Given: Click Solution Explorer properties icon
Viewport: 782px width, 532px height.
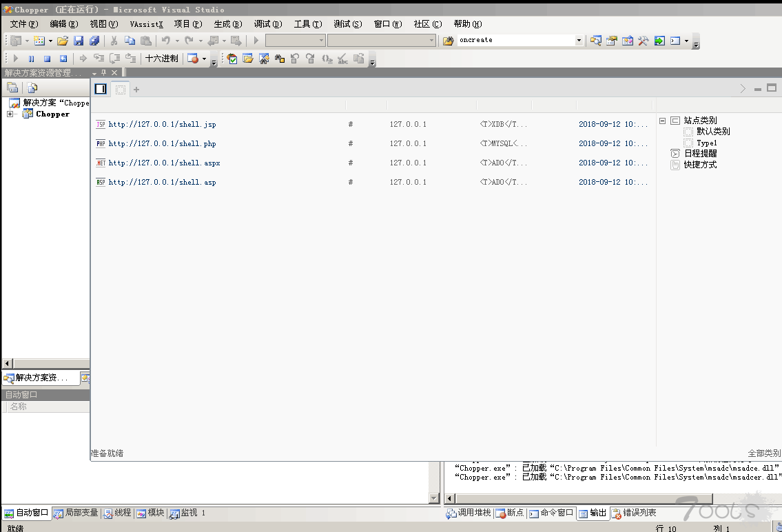Looking at the screenshot, I should [x=12, y=88].
